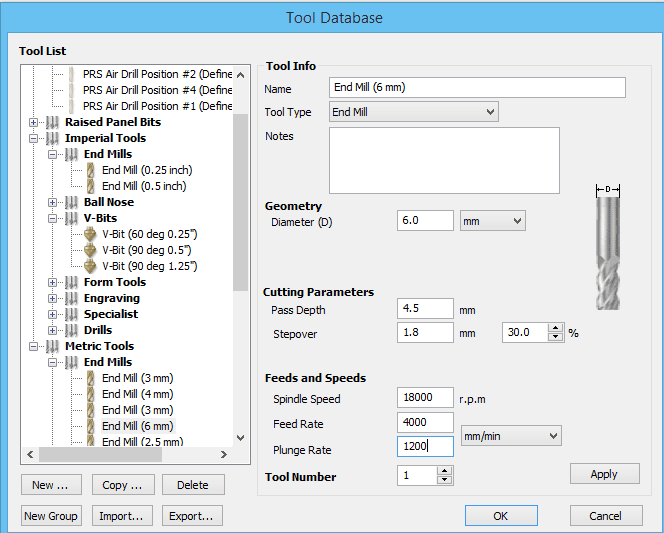This screenshot has height=533, width=664.
Task: Click the Notes text area
Action: (x=444, y=160)
